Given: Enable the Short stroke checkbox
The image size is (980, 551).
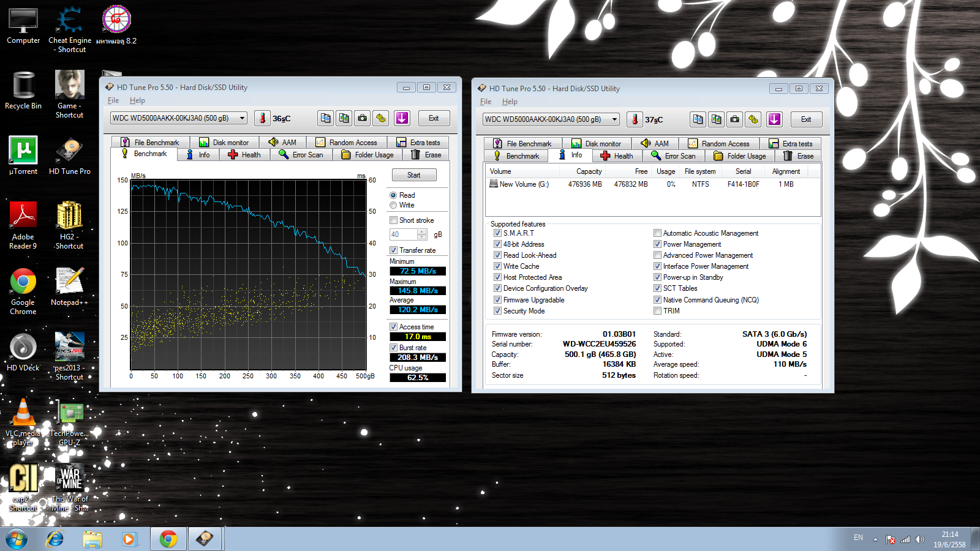Looking at the screenshot, I should click(x=394, y=220).
